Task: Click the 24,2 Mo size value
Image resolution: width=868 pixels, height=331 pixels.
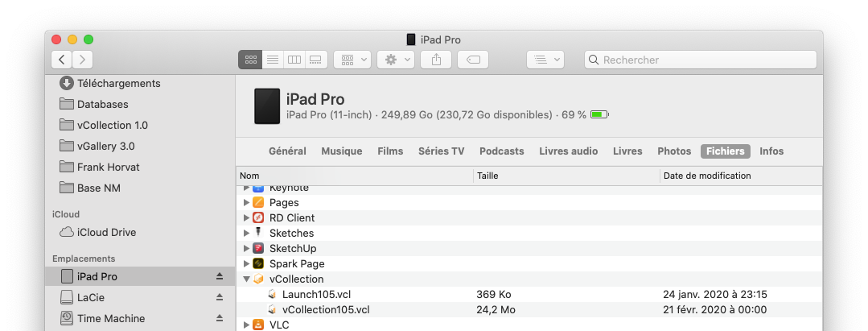Action: point(496,309)
